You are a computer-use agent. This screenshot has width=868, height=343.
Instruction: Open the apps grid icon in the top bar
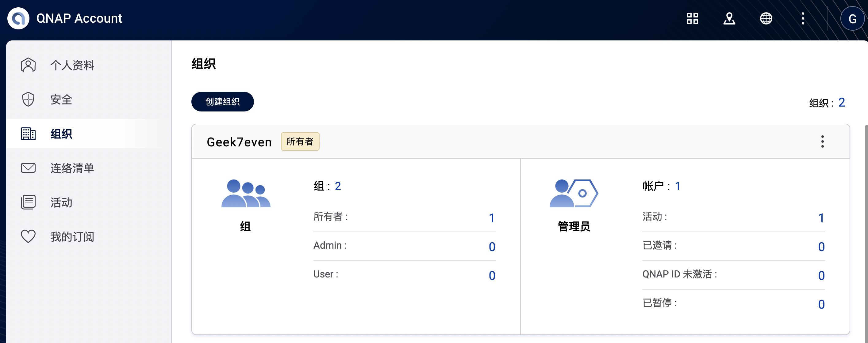693,18
